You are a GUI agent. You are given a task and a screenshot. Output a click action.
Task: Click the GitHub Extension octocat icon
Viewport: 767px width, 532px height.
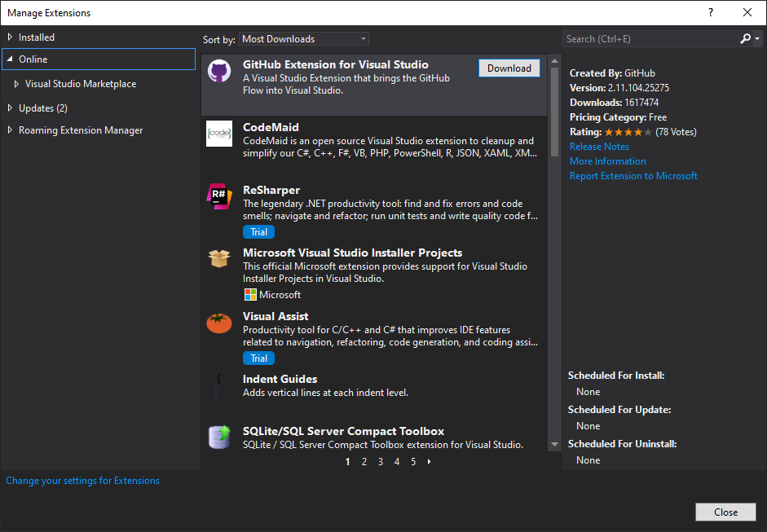click(218, 71)
